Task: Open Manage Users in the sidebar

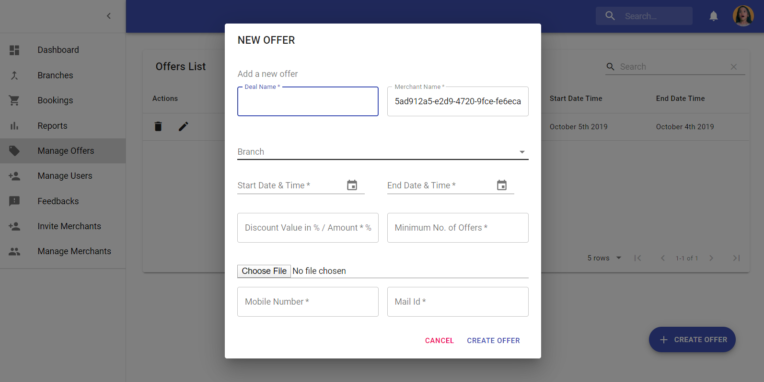Action: click(63, 176)
